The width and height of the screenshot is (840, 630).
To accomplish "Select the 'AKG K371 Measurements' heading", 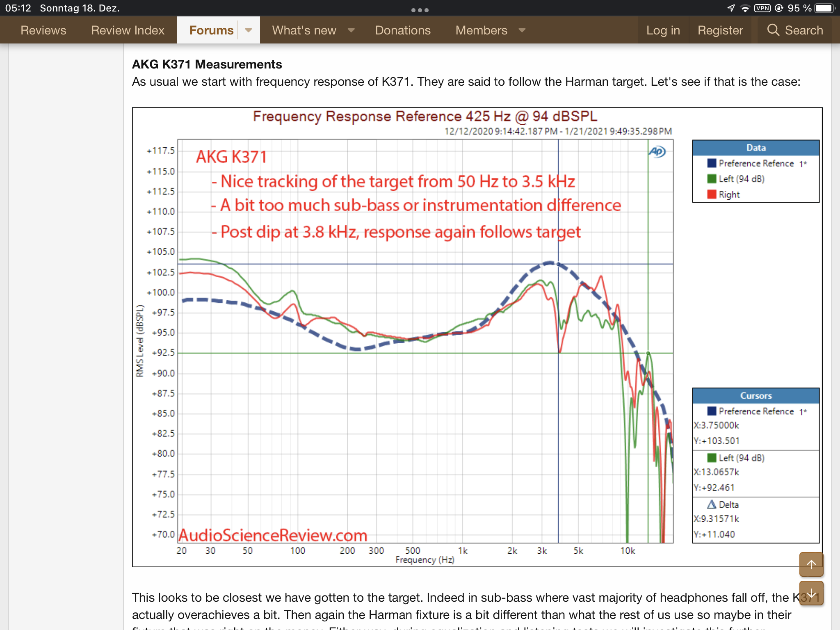I will [207, 64].
